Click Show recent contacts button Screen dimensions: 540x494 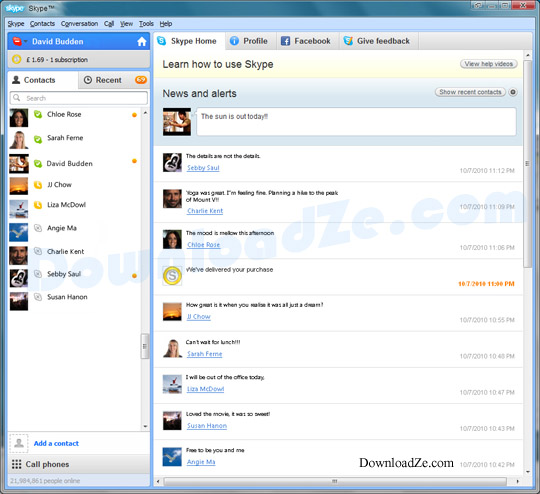point(470,92)
